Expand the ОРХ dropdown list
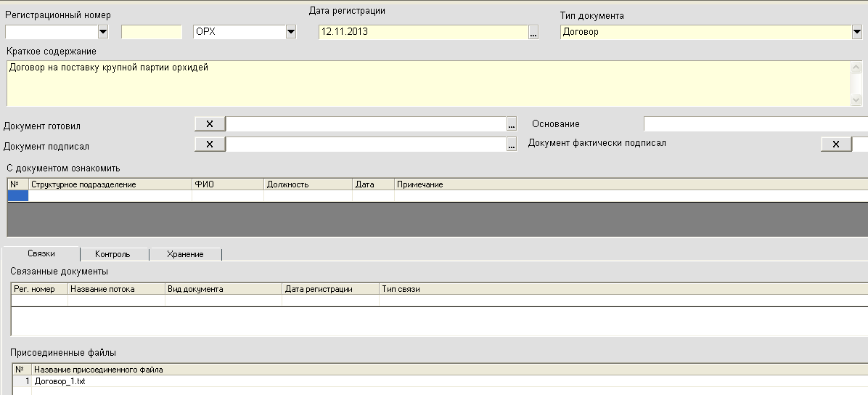 [x=291, y=32]
